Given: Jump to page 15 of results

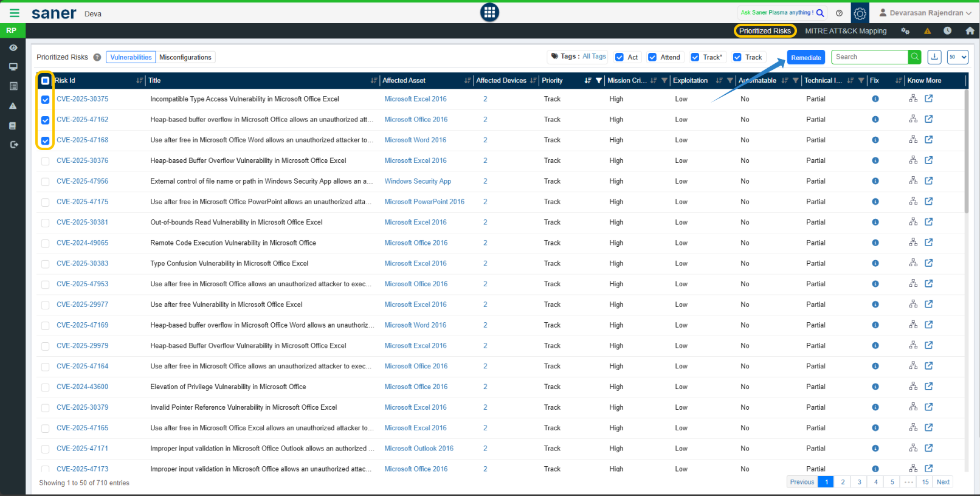Looking at the screenshot, I should coord(925,482).
